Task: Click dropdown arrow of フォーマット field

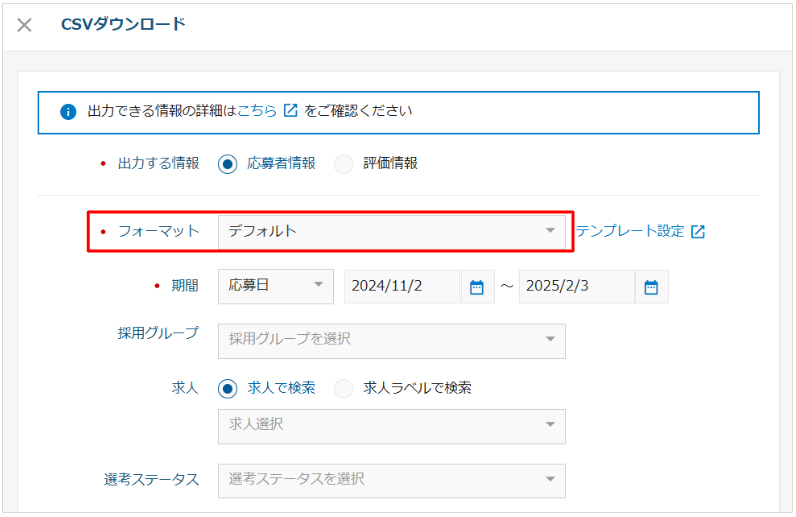Action: coord(550,231)
